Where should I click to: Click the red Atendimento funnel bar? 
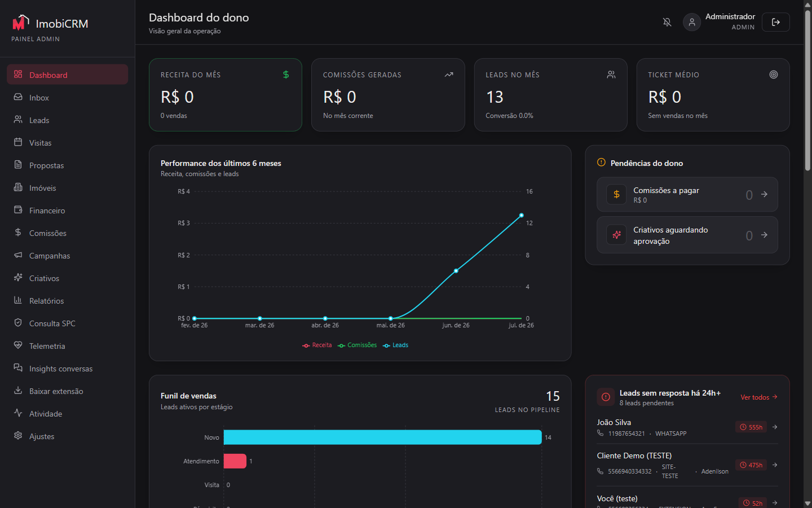pyautogui.click(x=235, y=461)
